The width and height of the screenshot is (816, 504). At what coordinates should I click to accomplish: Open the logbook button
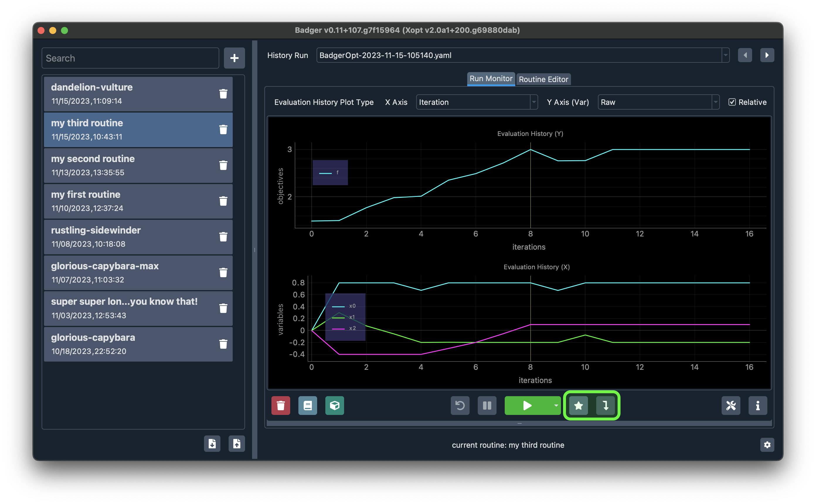308,405
